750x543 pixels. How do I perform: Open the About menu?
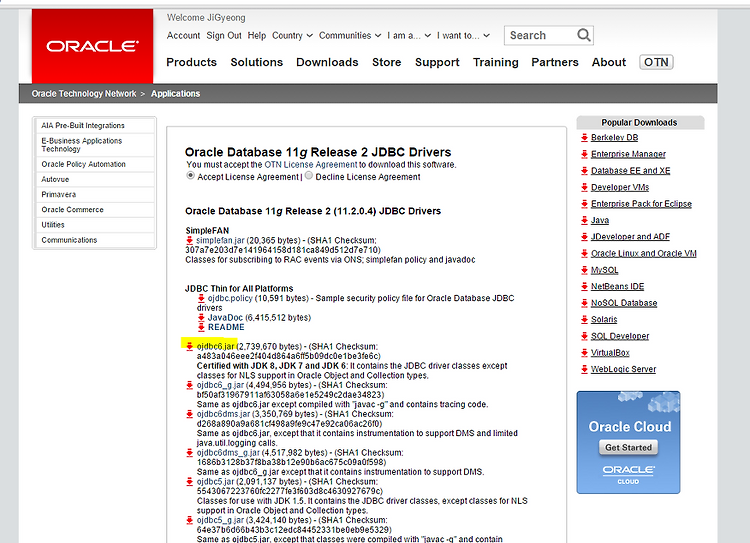[608, 62]
